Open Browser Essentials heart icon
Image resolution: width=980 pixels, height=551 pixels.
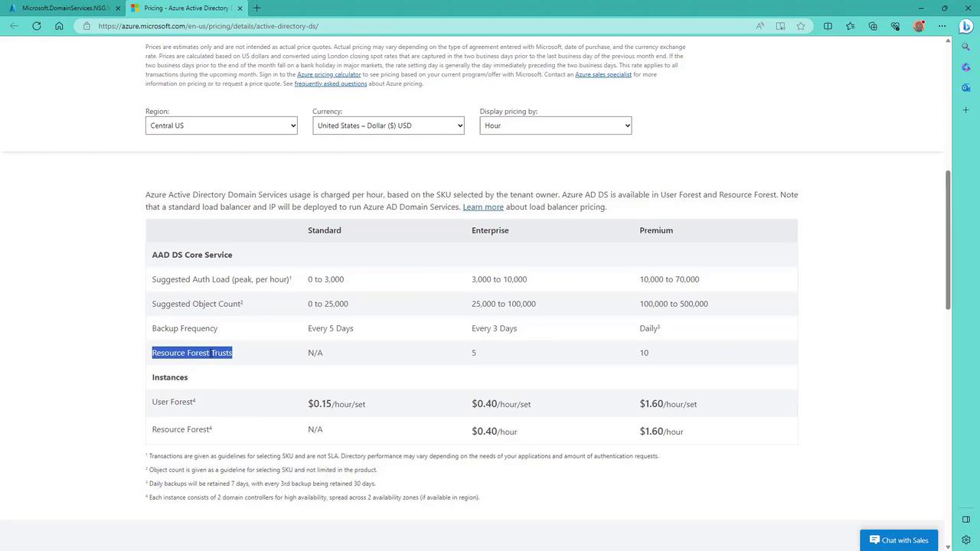pyautogui.click(x=895, y=26)
